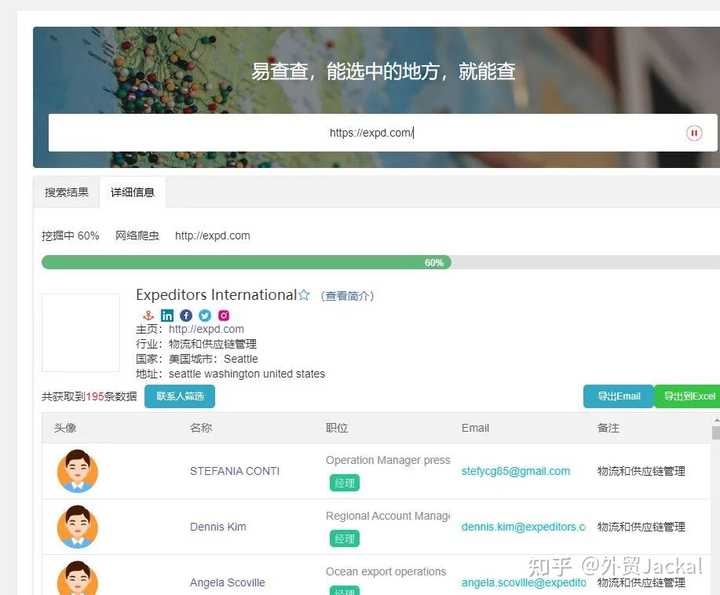Click the 查看简介 link

[x=347, y=296]
